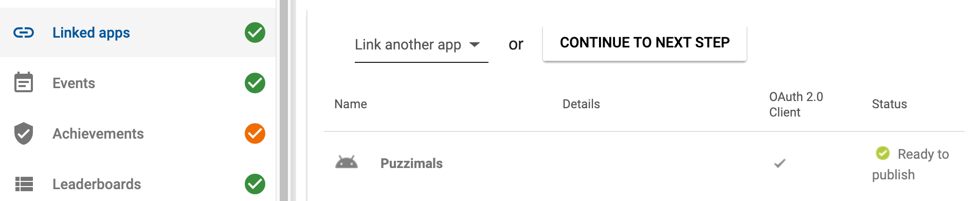Screen dimensions: 980x201
Task: Click the OAuth 2.0 client checkmark for Puzzimals
Action: (779, 163)
